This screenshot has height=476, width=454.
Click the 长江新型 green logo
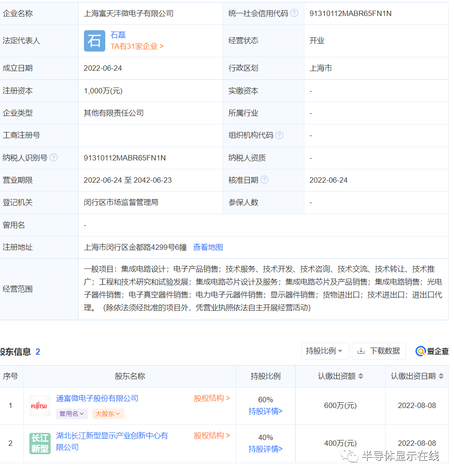(x=40, y=444)
